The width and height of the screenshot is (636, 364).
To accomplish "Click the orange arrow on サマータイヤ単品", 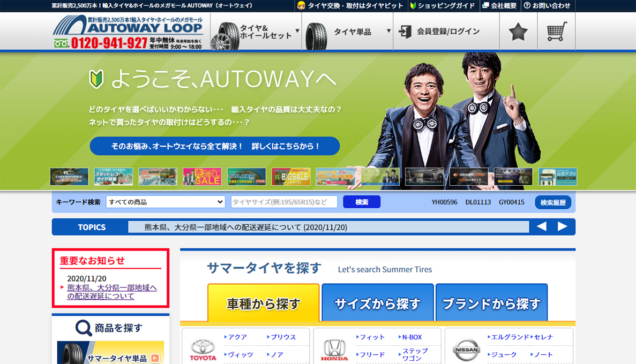I will tap(155, 358).
